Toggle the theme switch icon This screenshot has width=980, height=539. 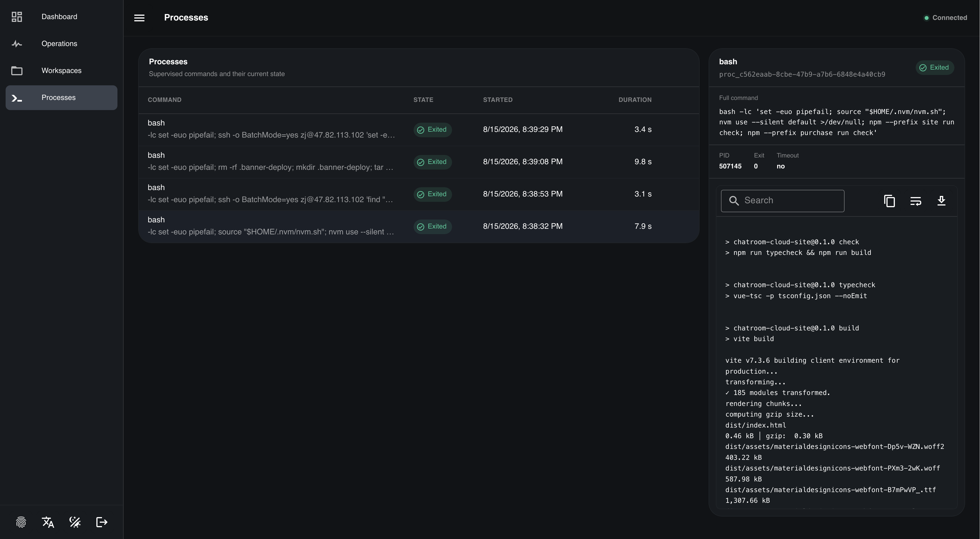pos(75,522)
